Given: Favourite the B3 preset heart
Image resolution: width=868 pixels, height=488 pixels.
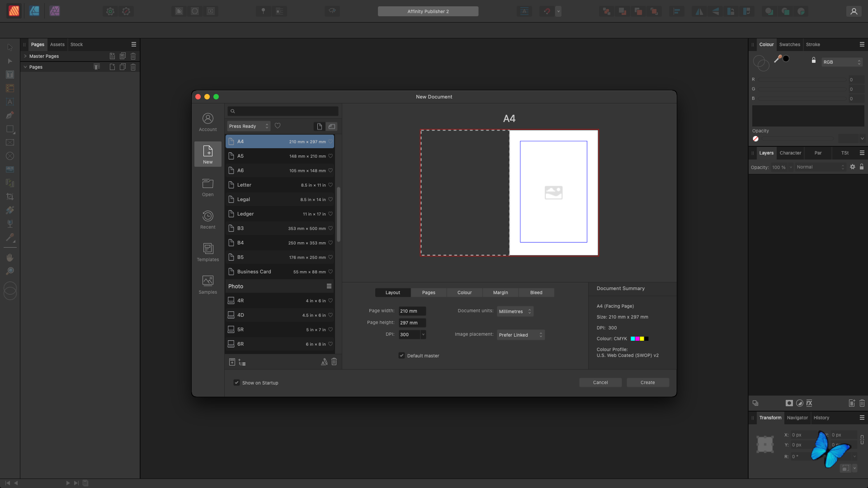Looking at the screenshot, I should [330, 228].
